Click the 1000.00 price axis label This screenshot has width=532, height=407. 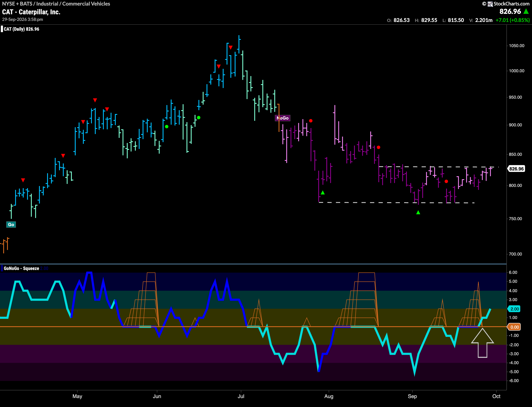click(516, 71)
